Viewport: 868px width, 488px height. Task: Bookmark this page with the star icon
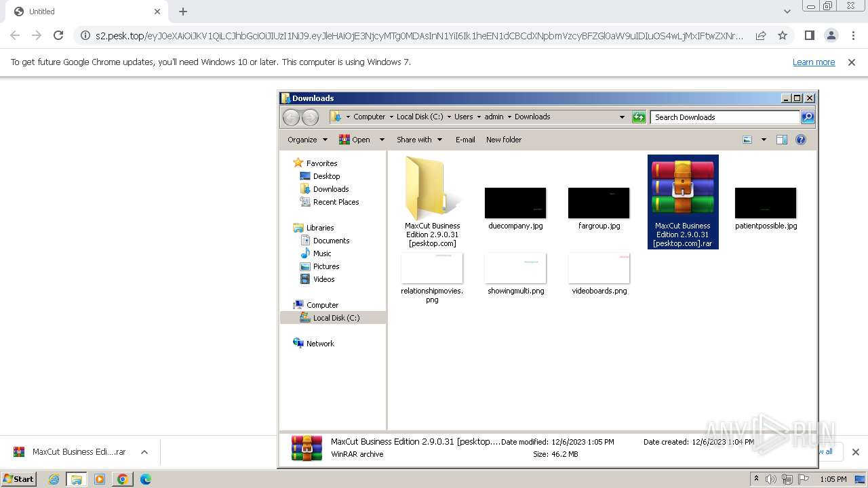click(x=783, y=35)
